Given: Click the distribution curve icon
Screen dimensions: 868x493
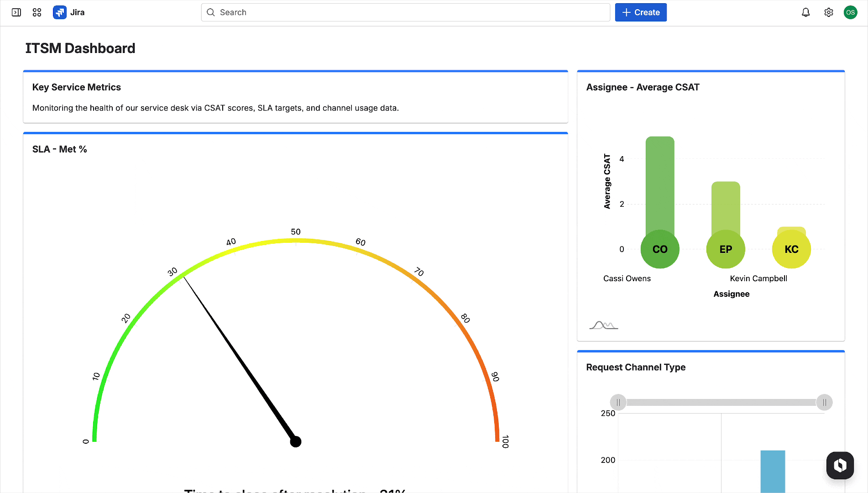Looking at the screenshot, I should point(603,325).
